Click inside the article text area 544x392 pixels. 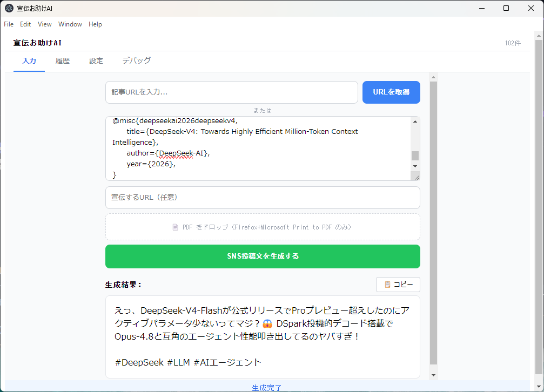click(258, 148)
